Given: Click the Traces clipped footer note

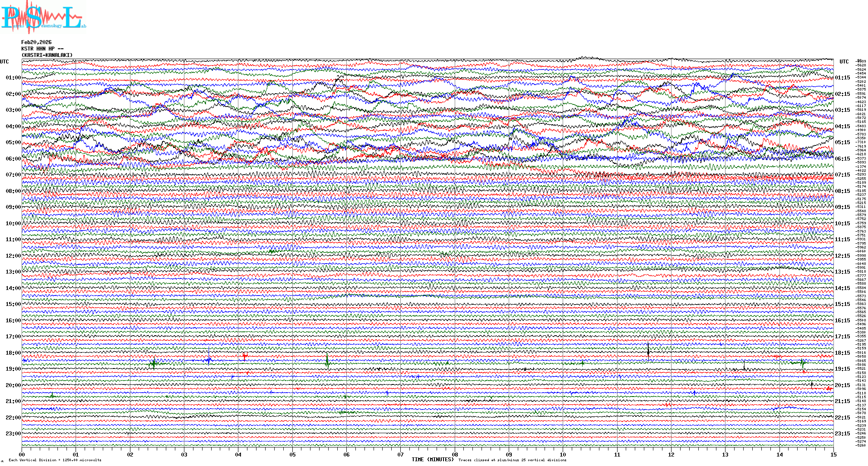Looking at the screenshot, I should [512, 460].
